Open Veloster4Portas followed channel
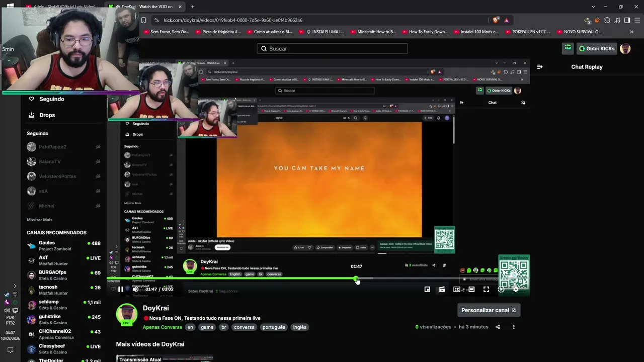Screen dimensions: 644x362 point(63,176)
